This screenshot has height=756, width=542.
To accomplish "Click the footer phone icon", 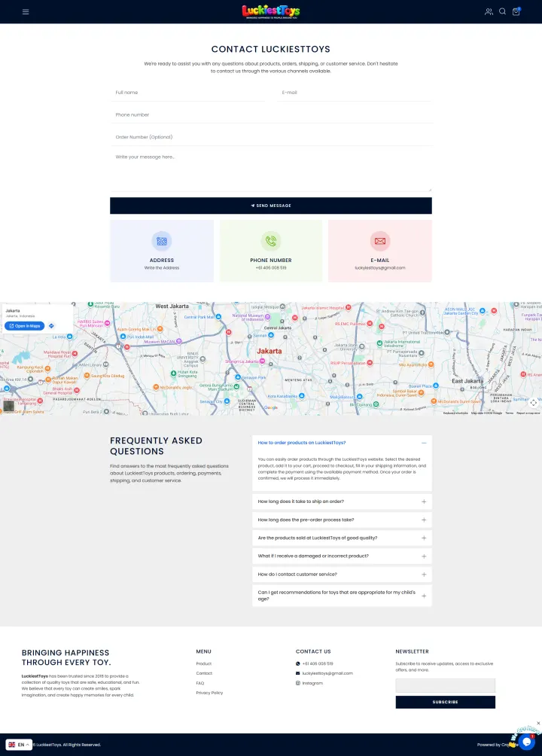I will (x=298, y=664).
